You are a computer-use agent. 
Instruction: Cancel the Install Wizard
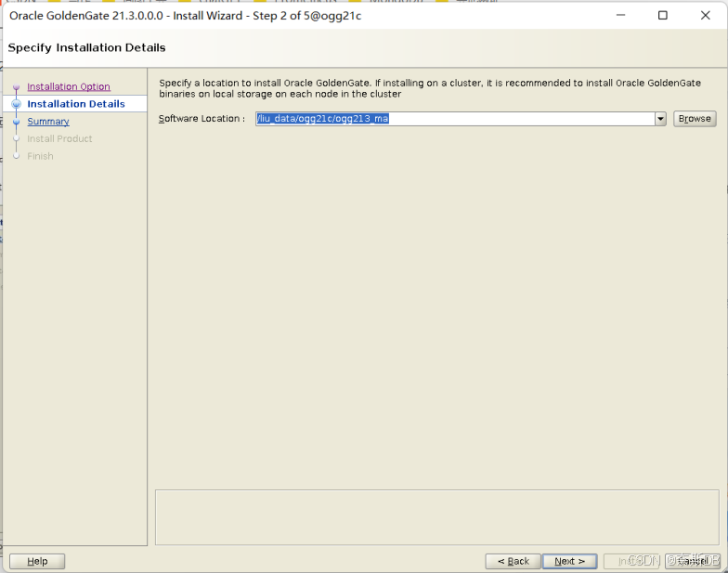[693, 561]
